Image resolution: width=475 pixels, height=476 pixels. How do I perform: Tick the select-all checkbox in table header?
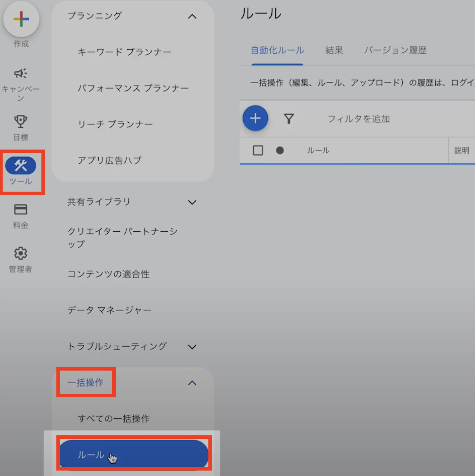point(258,150)
